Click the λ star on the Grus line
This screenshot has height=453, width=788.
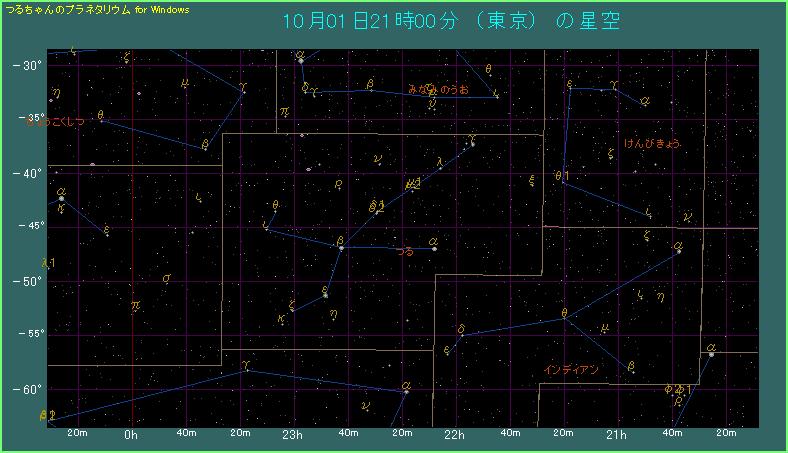click(439, 161)
